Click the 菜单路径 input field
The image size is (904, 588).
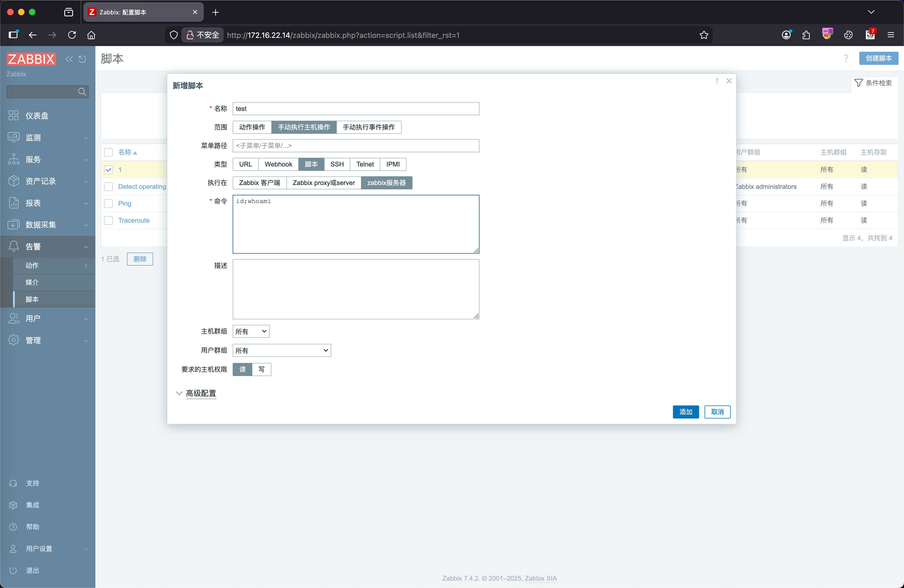(356, 146)
